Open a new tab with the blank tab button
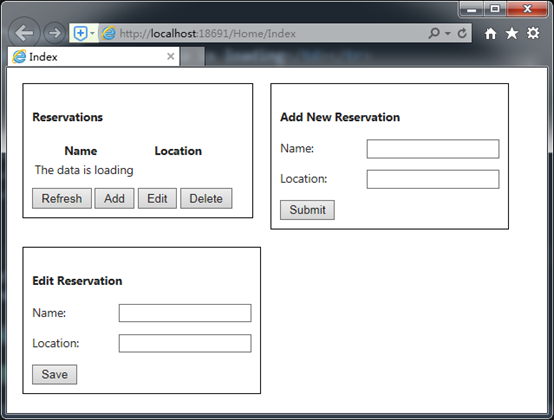554x420 pixels. click(x=193, y=57)
